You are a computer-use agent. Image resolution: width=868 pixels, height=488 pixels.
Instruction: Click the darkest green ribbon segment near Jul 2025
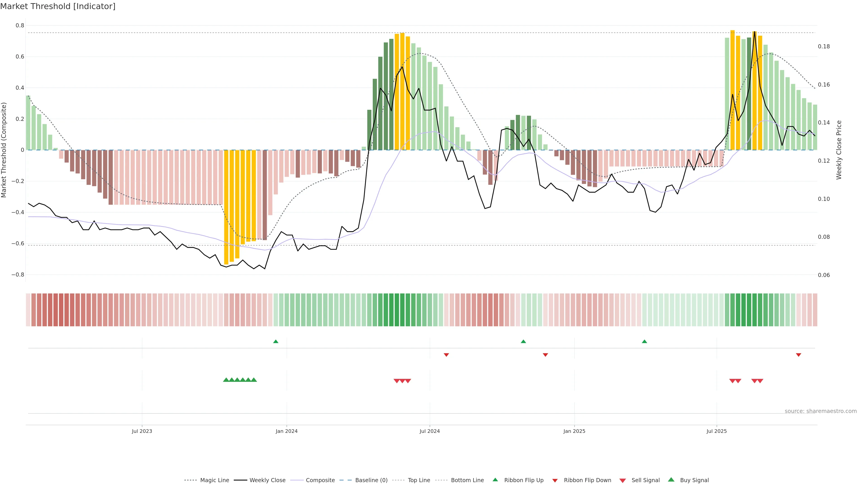(x=744, y=310)
